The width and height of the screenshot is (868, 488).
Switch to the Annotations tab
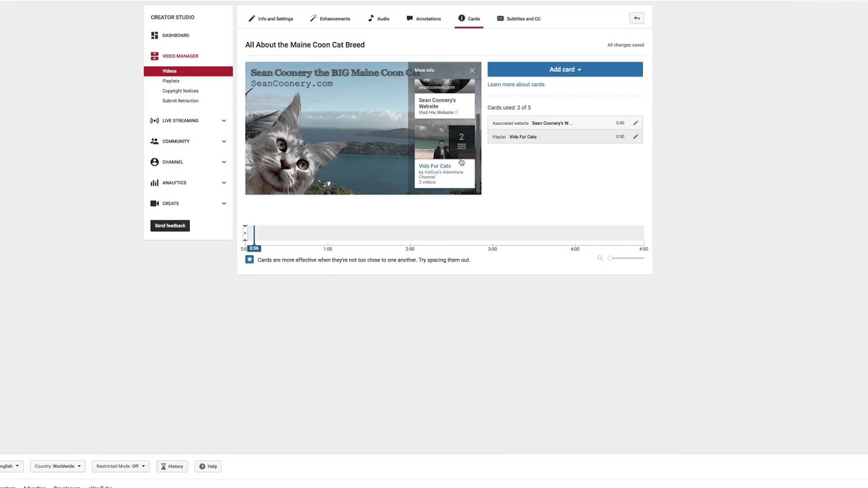pyautogui.click(x=423, y=18)
